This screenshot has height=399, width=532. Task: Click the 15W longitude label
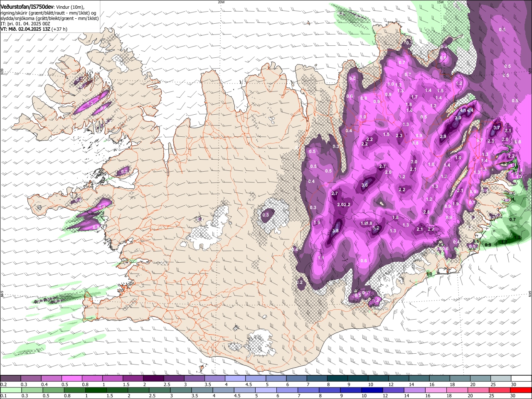click(x=440, y=2)
